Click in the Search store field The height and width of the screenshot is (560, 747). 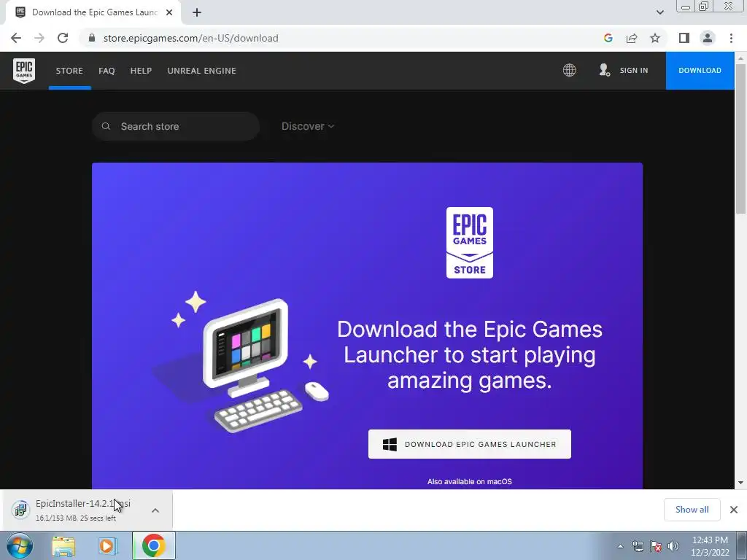pyautogui.click(x=175, y=126)
